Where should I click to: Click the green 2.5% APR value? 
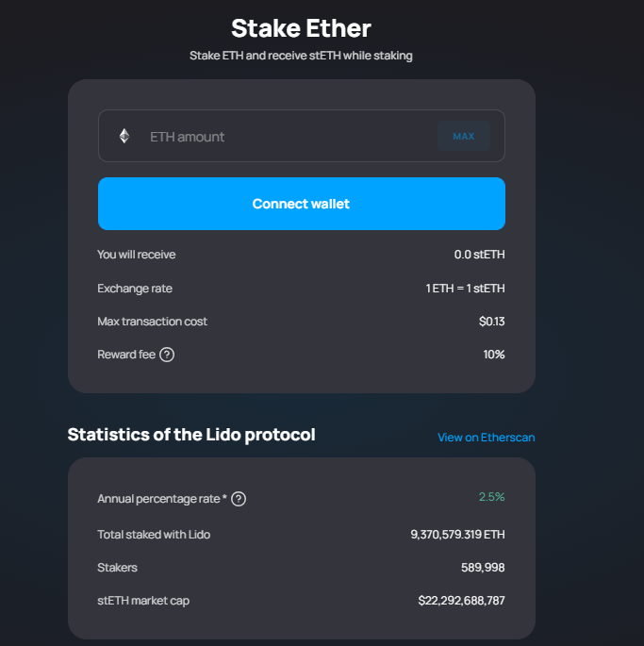click(x=491, y=497)
